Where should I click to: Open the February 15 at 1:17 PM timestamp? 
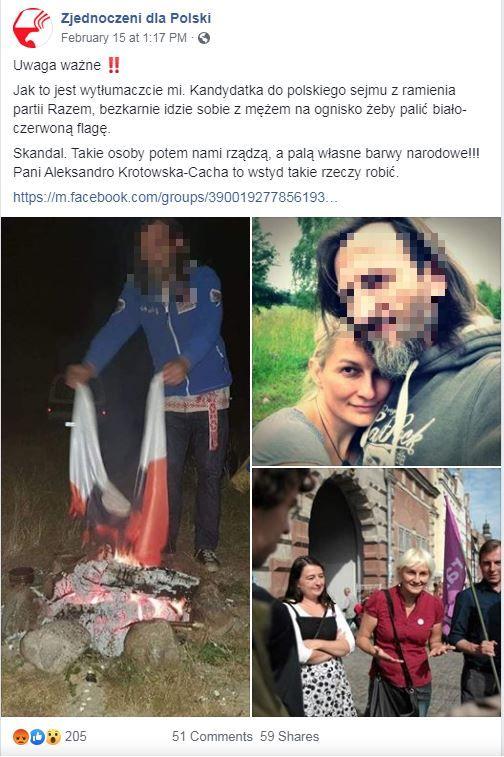pos(124,38)
